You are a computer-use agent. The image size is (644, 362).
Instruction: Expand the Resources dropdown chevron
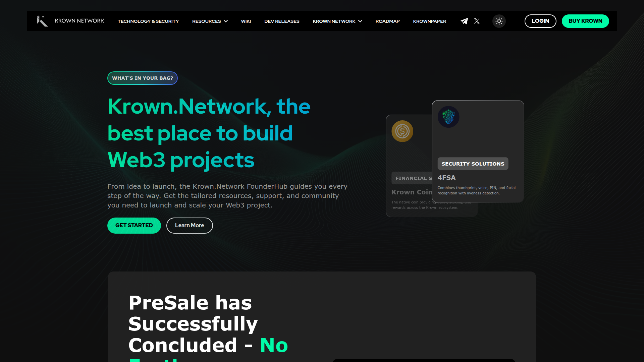coord(226,21)
